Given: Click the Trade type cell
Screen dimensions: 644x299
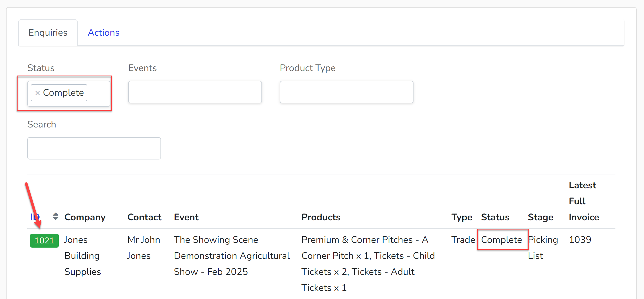Looking at the screenshot, I should (x=463, y=240).
